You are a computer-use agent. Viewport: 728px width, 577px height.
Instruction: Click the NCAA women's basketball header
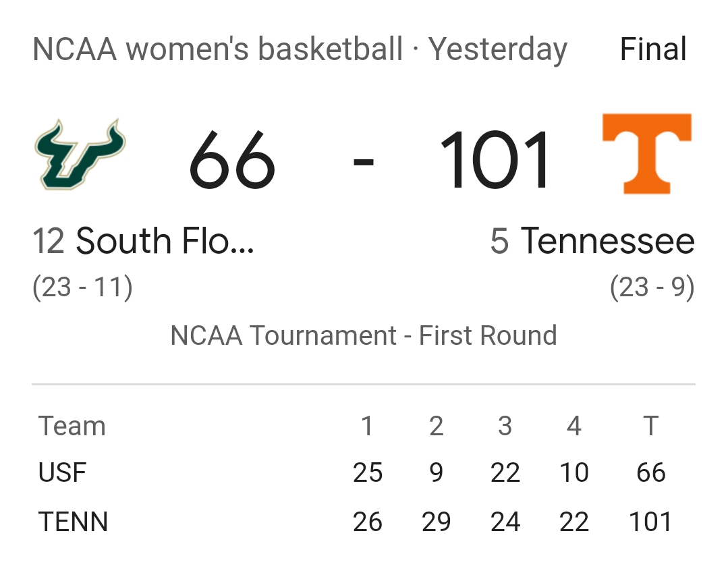click(217, 50)
